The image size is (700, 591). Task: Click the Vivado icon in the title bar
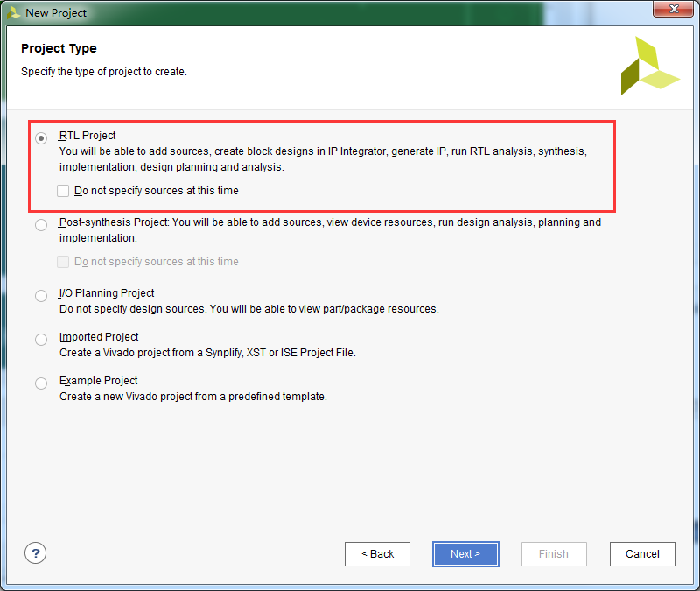[13, 12]
